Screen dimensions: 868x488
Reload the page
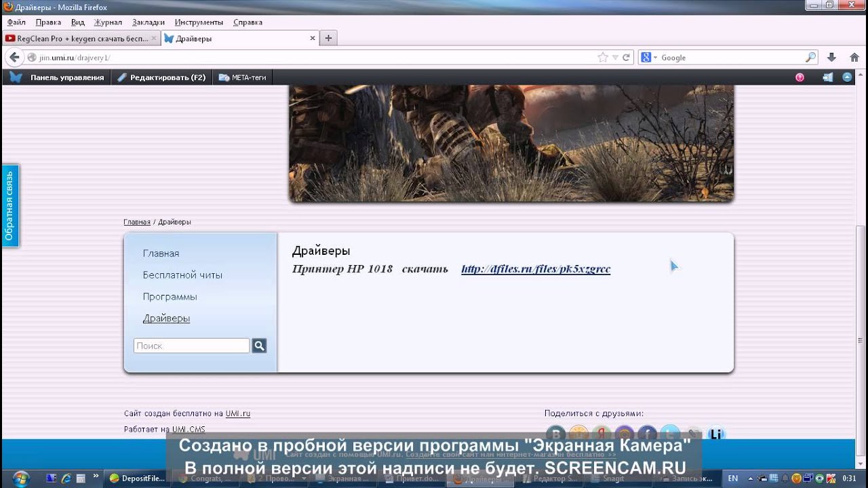coord(626,58)
